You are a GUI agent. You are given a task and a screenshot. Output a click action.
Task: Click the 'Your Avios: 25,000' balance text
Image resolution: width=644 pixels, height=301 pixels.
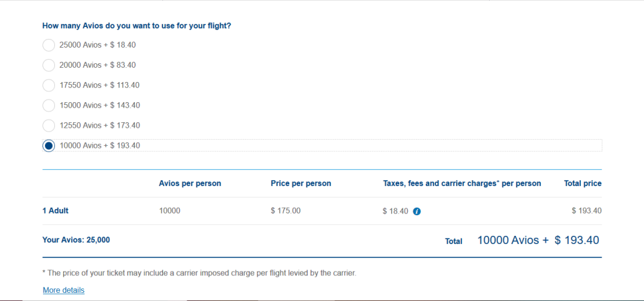[x=76, y=240]
